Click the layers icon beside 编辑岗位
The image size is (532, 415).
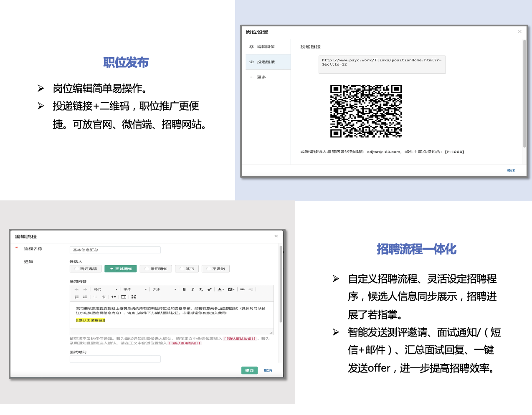(251, 47)
